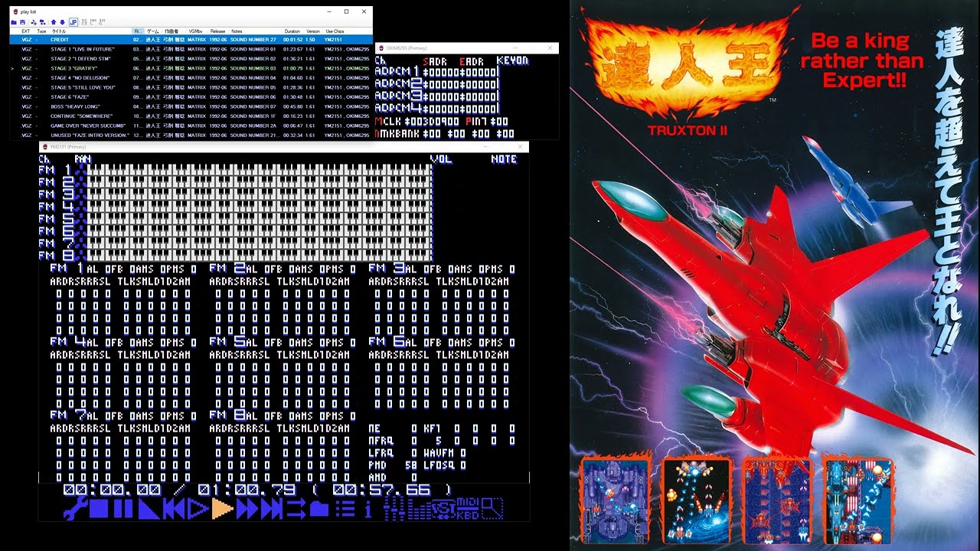Click the zoom magnifier icon in the player bar
The image size is (980, 551).
click(x=492, y=509)
